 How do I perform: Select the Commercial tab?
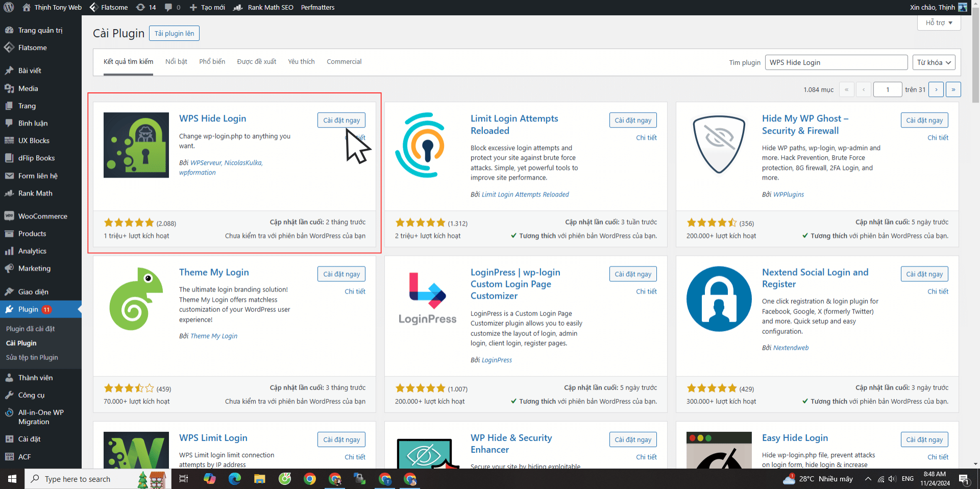[344, 61]
